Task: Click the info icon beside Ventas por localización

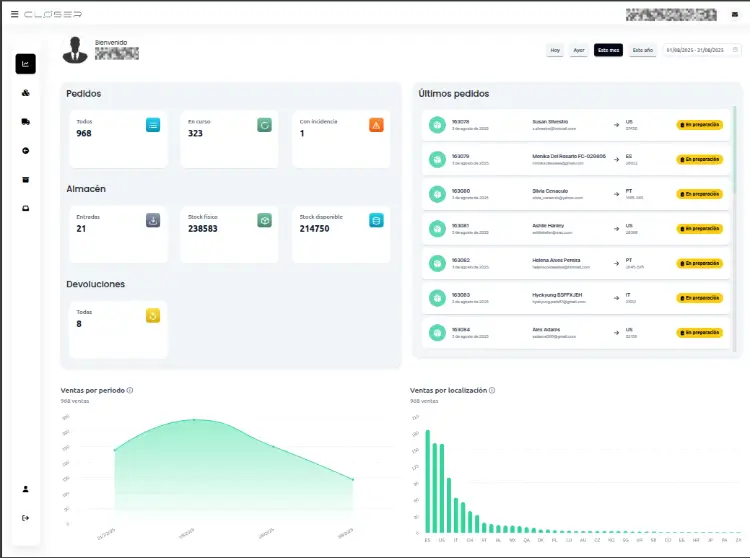Action: (x=492, y=391)
